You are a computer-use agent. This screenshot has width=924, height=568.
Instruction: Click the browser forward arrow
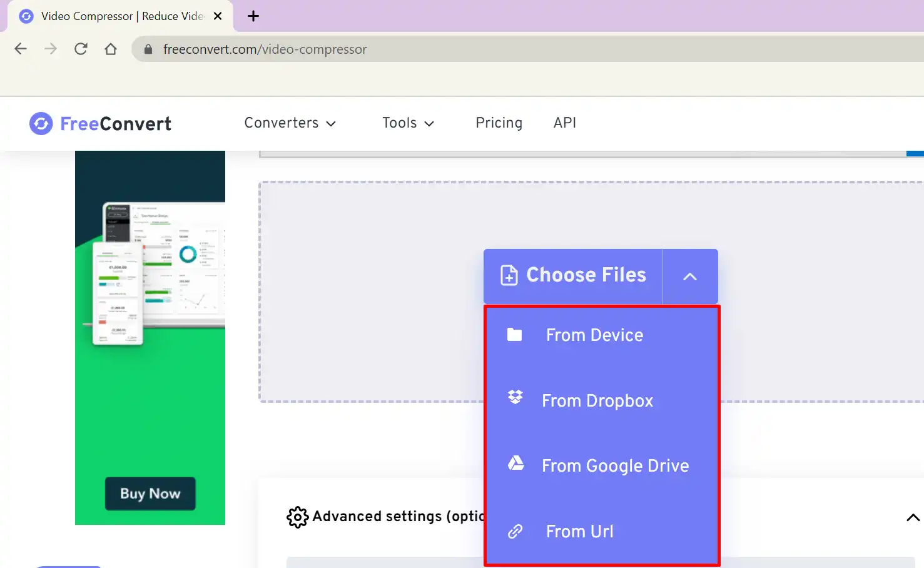tap(51, 49)
